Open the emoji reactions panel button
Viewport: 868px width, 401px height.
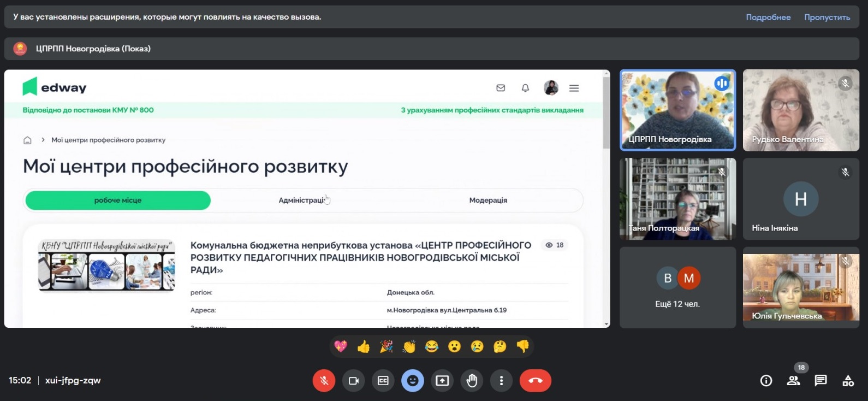tap(413, 381)
